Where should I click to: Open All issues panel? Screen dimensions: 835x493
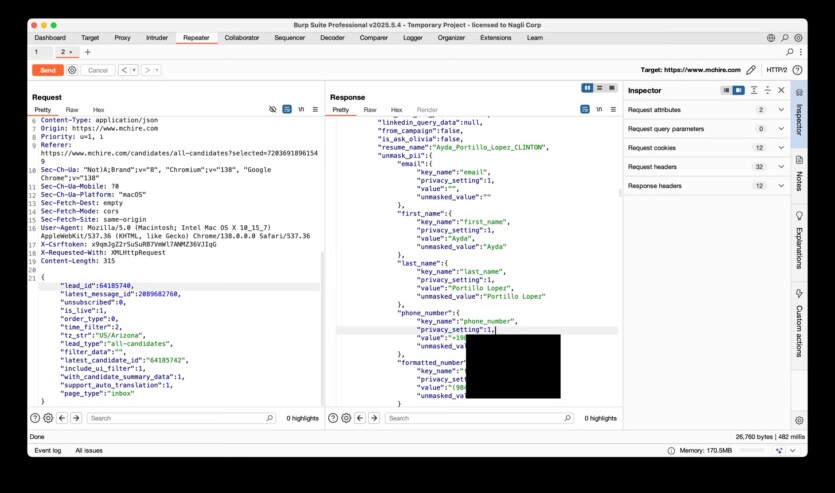click(x=89, y=450)
